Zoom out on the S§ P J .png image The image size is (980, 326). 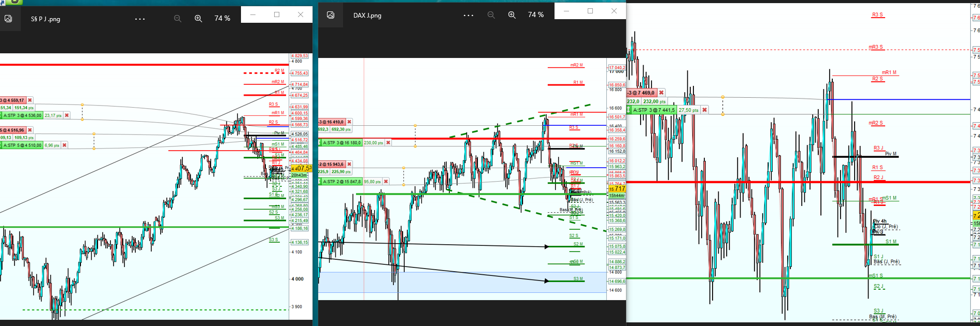click(x=178, y=19)
